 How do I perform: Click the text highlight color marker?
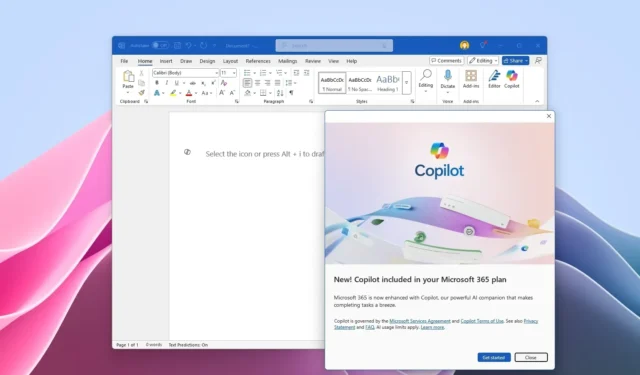[x=173, y=93]
